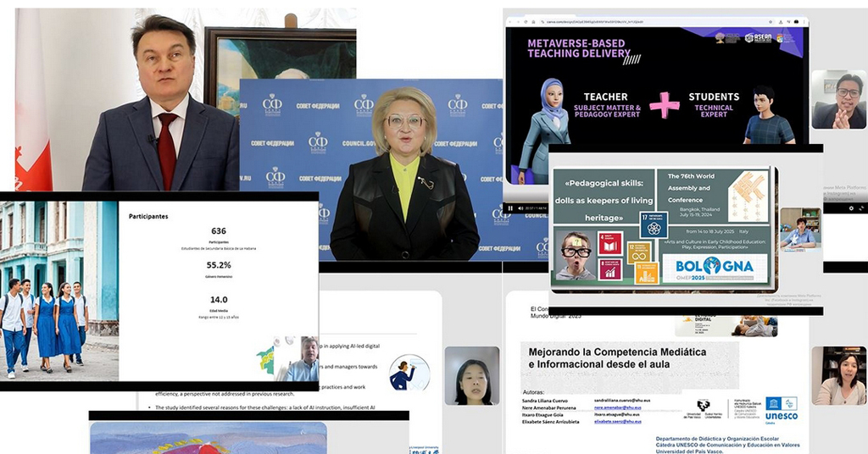This screenshot has height=454, width=868.
Task: Click student photo on Participantes slide
Action: pos(59,291)
